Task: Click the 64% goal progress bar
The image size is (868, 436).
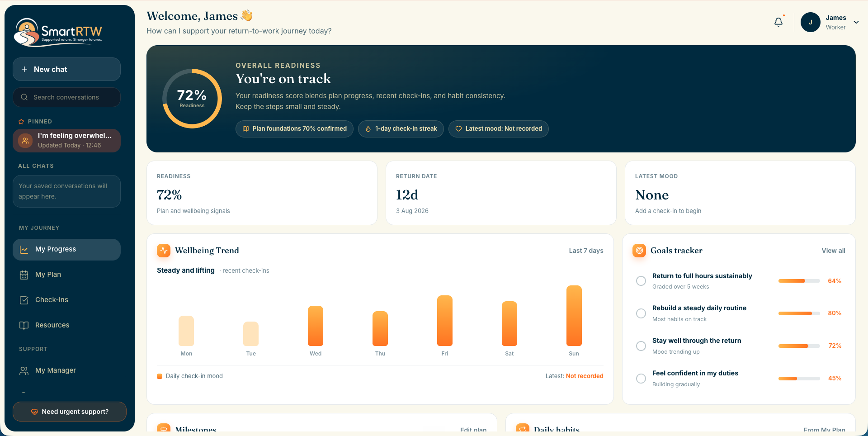Action: tap(799, 281)
